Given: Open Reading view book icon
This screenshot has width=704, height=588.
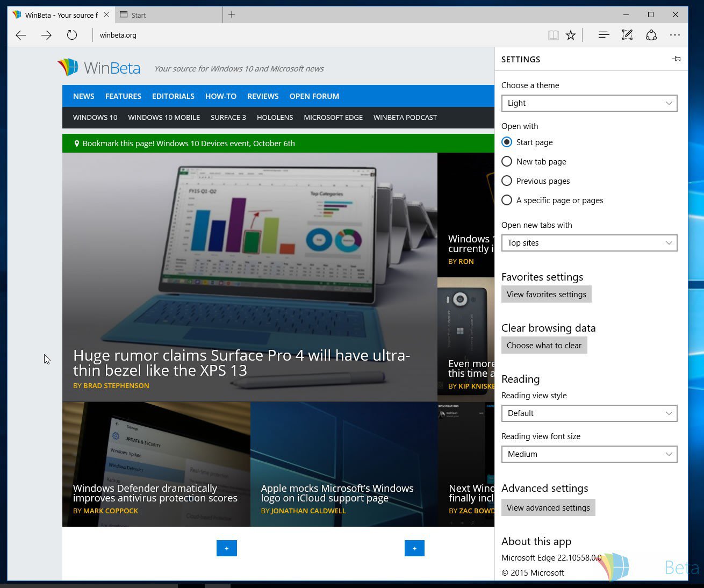Looking at the screenshot, I should click(553, 35).
